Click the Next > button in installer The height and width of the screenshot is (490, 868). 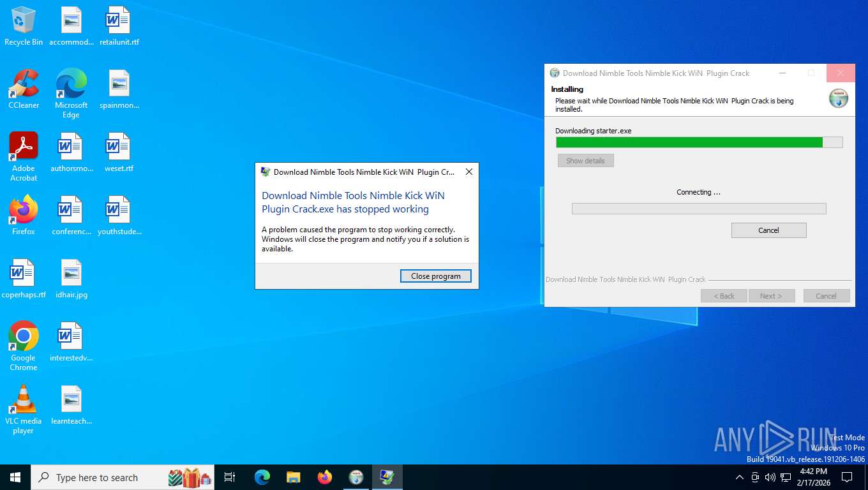point(771,296)
